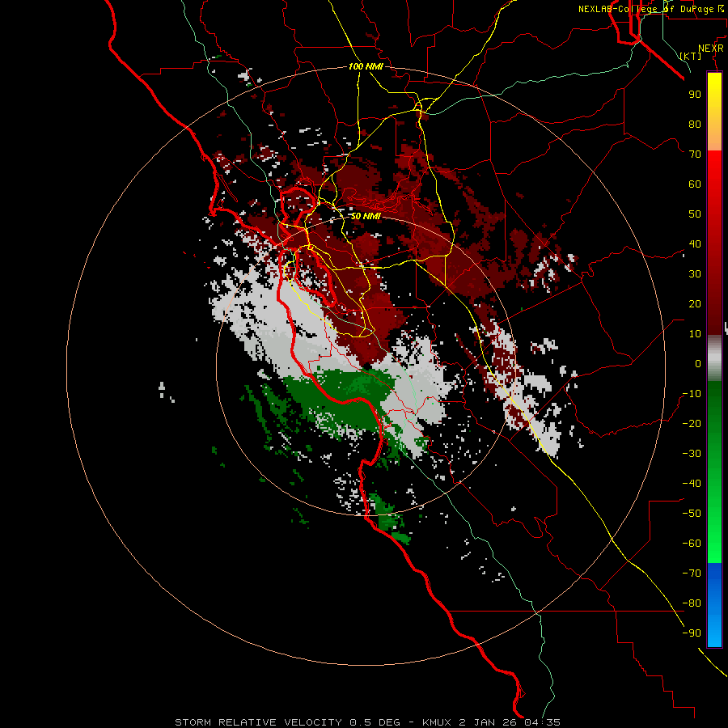Click the 90 value on velocity scale
This screenshot has width=728, height=728.
tap(695, 95)
